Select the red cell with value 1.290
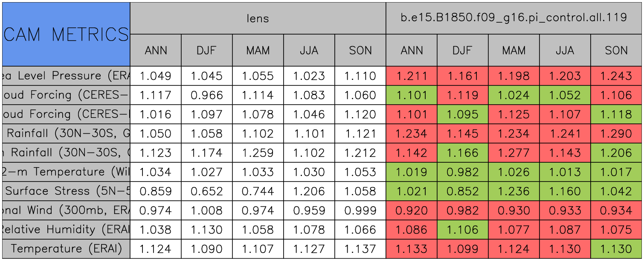This screenshot has height=261, width=644. 616,134
